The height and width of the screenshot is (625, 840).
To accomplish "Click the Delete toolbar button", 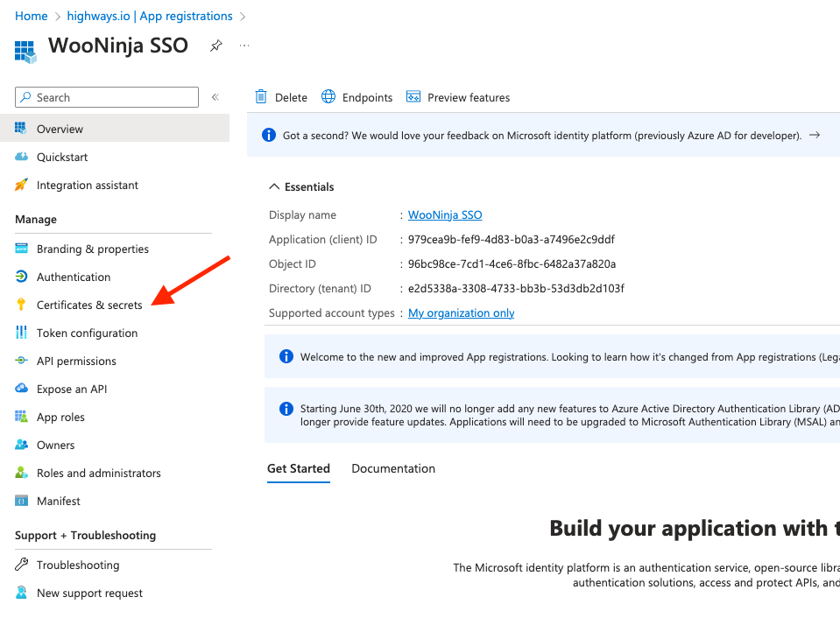I will coord(281,97).
